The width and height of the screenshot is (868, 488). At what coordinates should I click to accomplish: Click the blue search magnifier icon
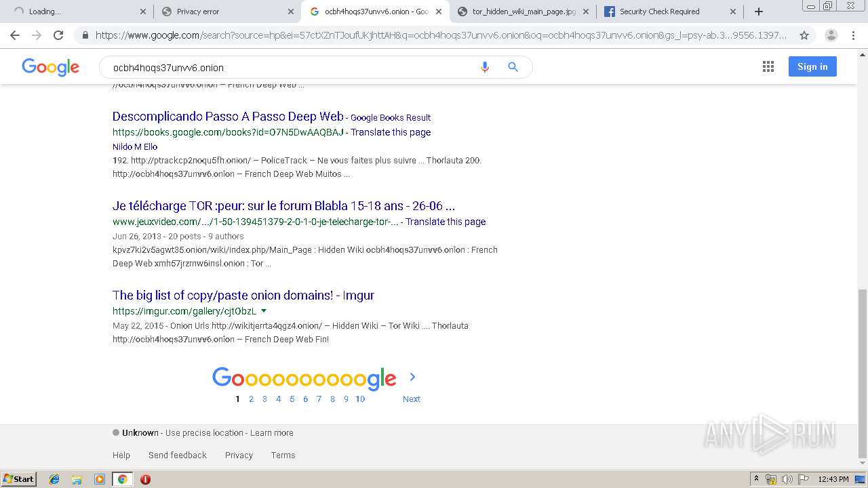(x=513, y=67)
